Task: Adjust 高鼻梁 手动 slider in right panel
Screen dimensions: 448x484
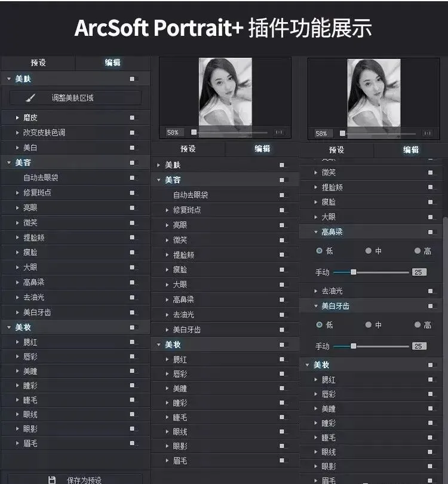Action: click(x=354, y=272)
